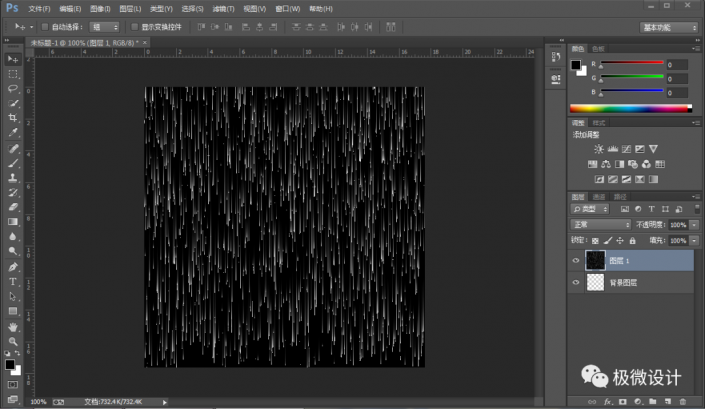Select the Horizontal Type tool

coord(13,282)
